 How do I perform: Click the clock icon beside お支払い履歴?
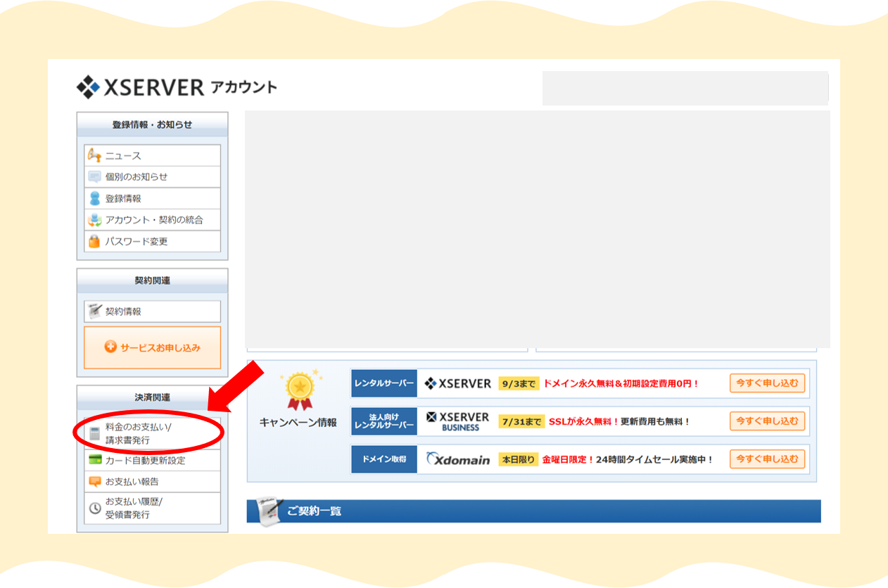[x=94, y=508]
